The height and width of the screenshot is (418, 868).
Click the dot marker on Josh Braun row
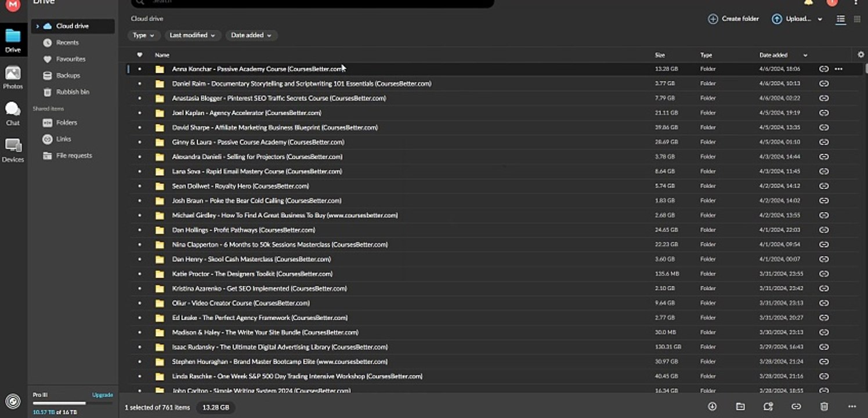point(139,201)
